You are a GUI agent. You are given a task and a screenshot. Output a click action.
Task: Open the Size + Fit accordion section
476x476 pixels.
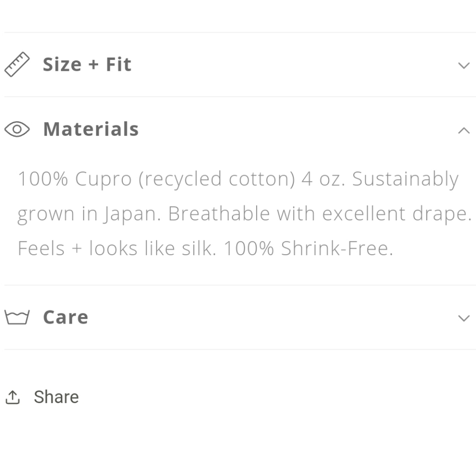[87, 64]
